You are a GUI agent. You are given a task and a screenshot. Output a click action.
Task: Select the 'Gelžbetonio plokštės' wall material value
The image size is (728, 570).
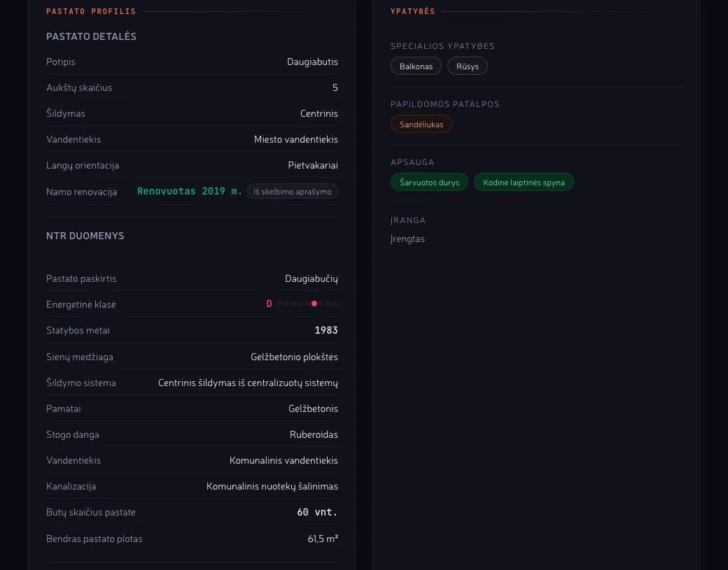pyautogui.click(x=294, y=357)
